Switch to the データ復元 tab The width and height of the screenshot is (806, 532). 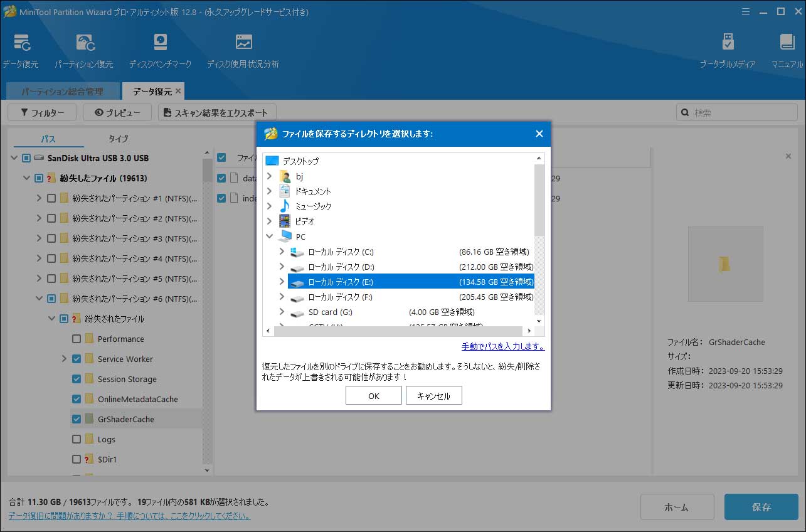point(152,92)
